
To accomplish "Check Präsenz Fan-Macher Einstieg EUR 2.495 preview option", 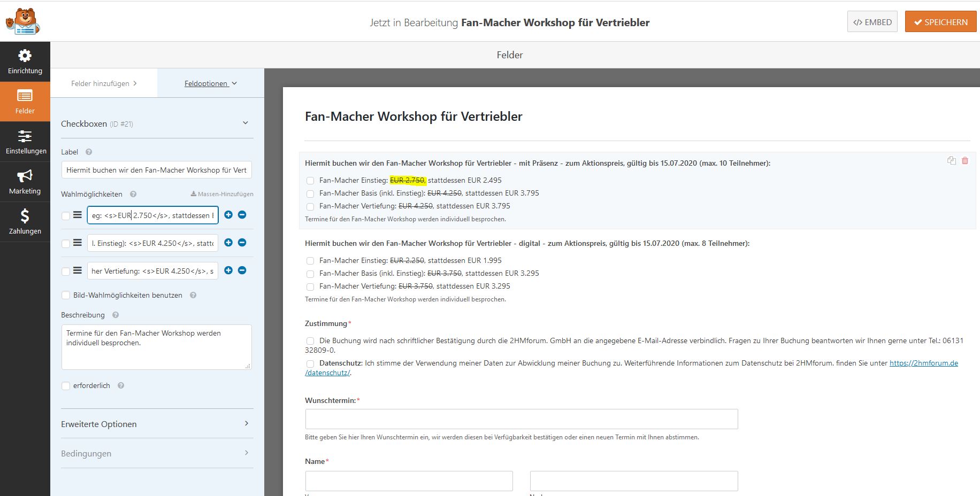I will 310,181.
